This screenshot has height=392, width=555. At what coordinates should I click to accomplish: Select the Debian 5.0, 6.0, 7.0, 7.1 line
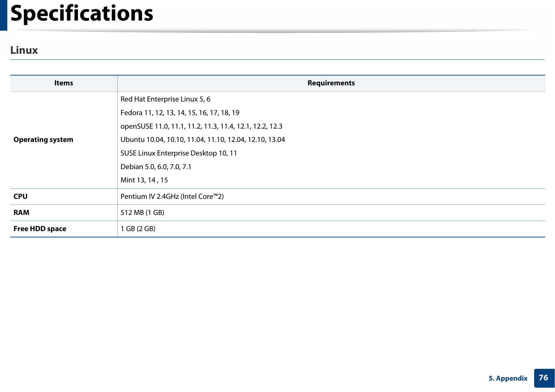156,167
